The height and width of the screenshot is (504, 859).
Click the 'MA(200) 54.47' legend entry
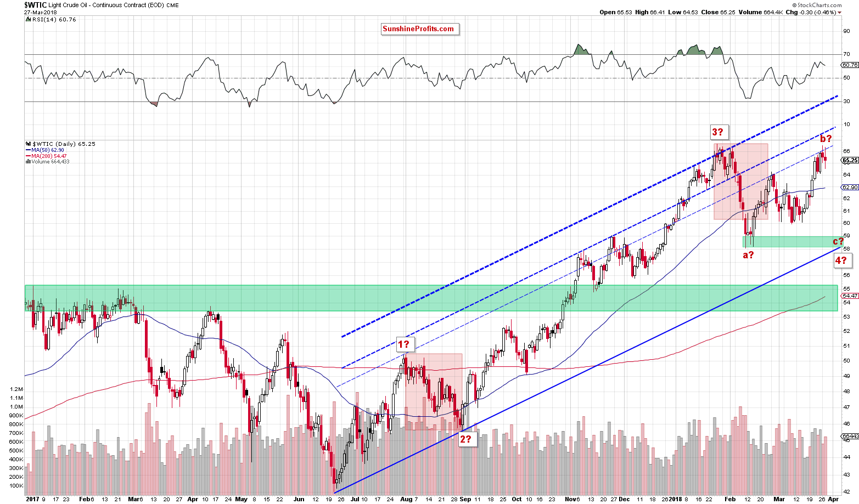48,156
